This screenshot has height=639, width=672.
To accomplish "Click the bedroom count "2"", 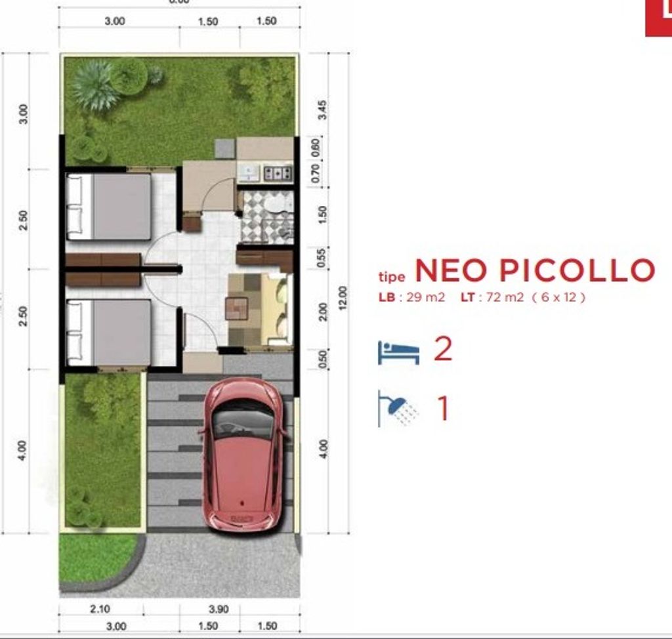I will click(x=443, y=349).
